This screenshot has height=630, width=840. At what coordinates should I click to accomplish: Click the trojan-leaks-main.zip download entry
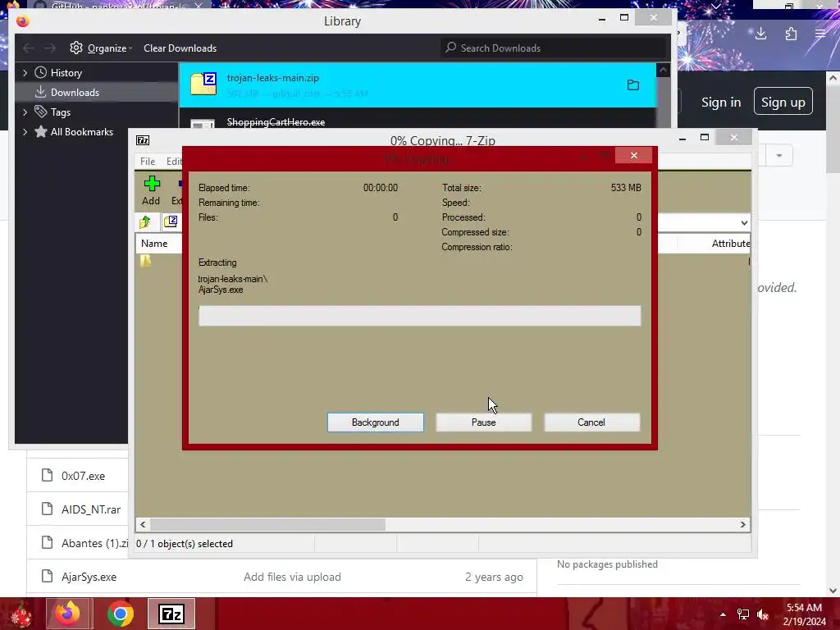[418, 85]
